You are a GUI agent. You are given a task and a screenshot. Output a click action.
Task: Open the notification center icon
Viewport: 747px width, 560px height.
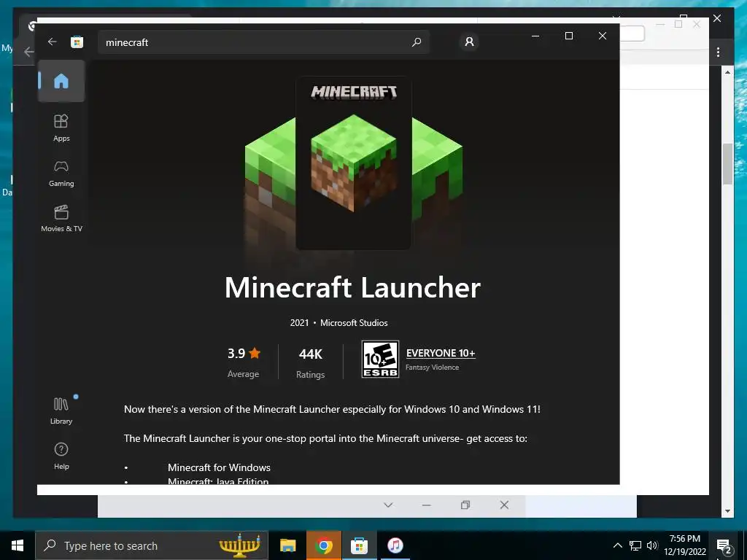click(x=724, y=546)
